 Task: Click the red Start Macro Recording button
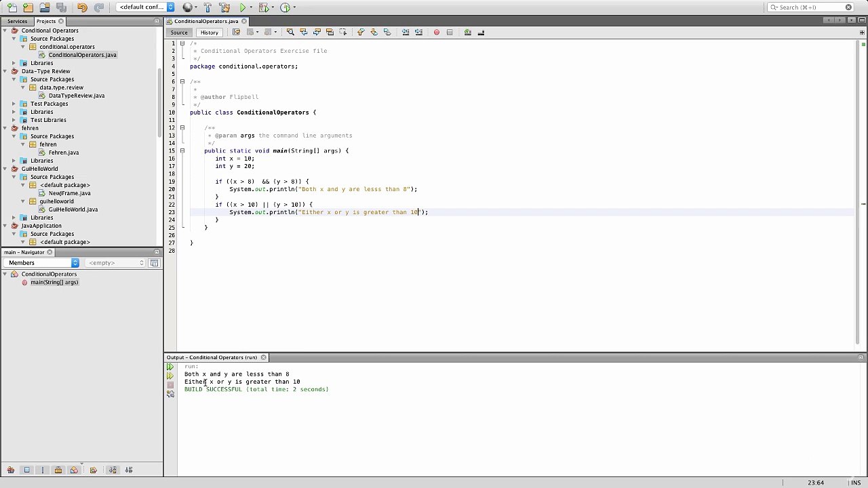(437, 32)
